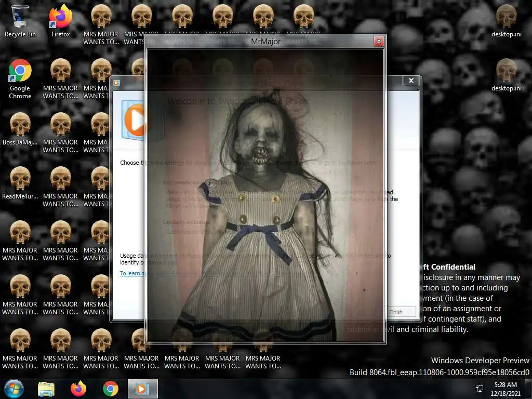
Task: Click the small icon in the setup dialog title bar
Action: point(116,83)
